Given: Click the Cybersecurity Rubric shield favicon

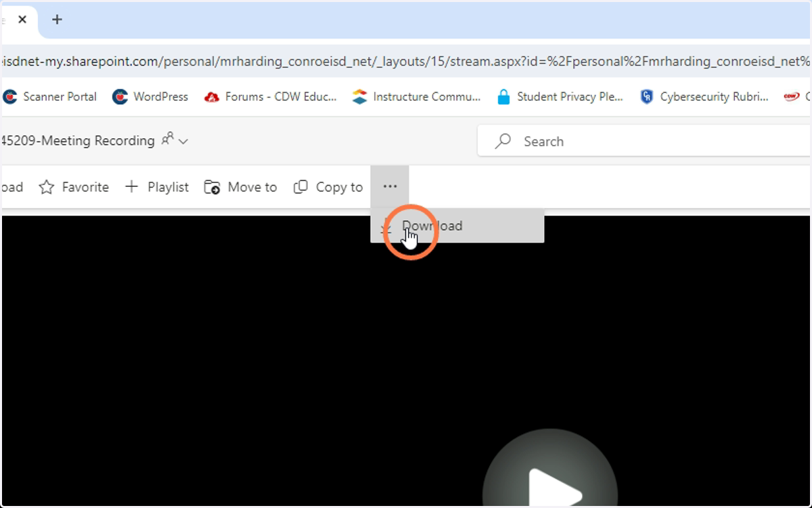Looking at the screenshot, I should 647,97.
